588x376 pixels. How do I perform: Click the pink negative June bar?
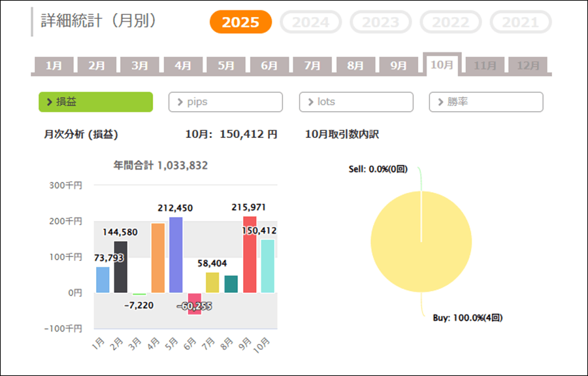(x=195, y=305)
